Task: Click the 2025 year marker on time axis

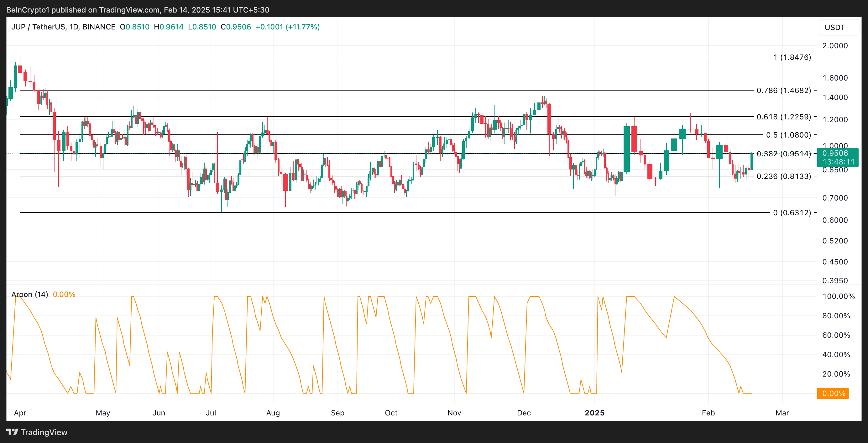Action: [595, 413]
